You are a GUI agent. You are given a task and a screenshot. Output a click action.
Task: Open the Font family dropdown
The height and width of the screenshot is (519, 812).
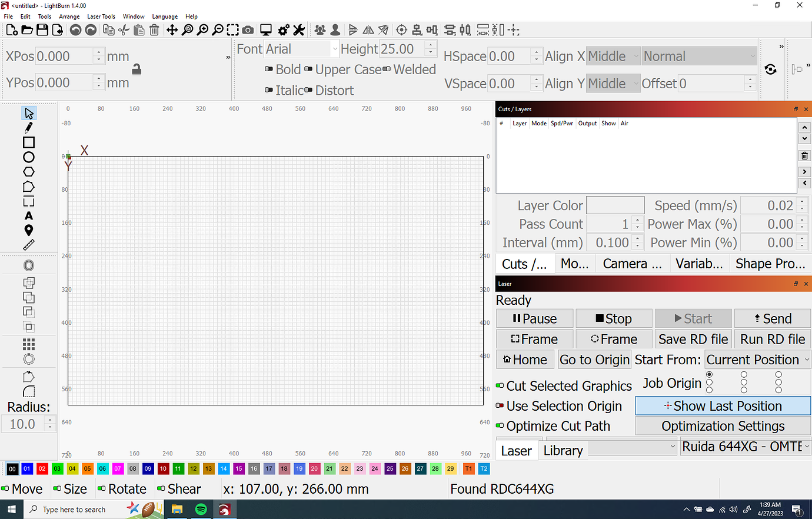coord(301,49)
